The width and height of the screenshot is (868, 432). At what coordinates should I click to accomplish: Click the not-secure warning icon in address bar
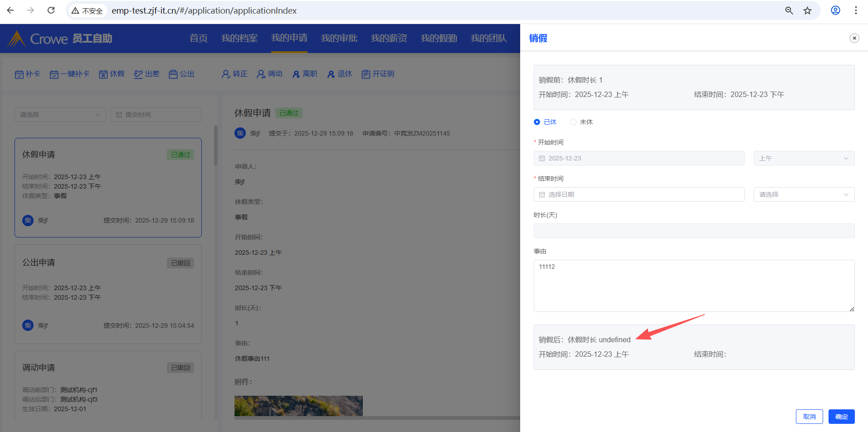pyautogui.click(x=75, y=10)
